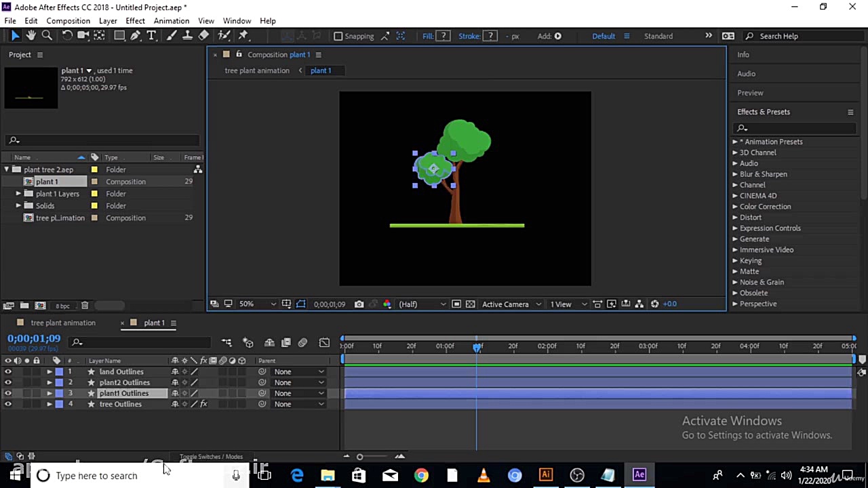
Task: Select the Horizontal Type tool
Action: pyautogui.click(x=152, y=36)
